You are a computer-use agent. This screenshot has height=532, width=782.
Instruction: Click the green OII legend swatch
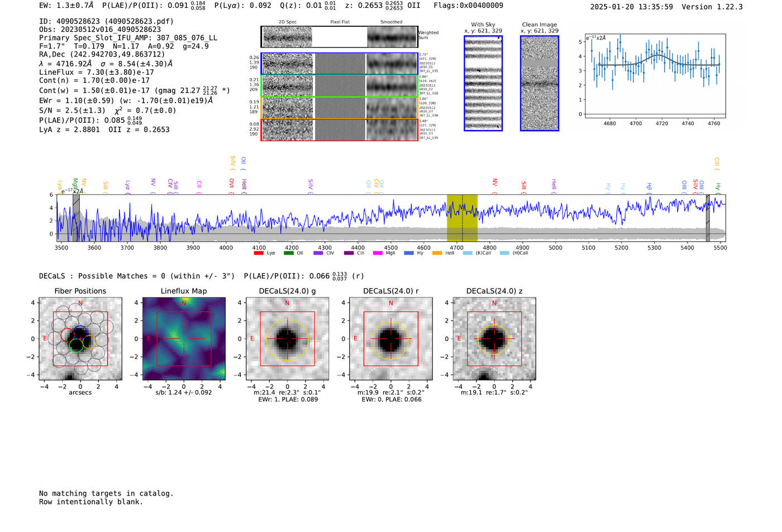tap(288, 253)
